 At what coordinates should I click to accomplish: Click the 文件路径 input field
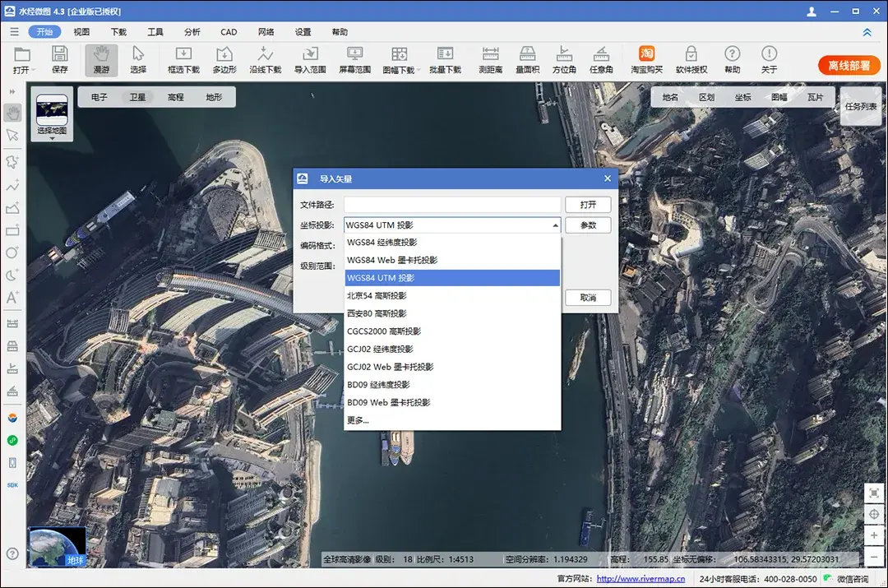452,205
